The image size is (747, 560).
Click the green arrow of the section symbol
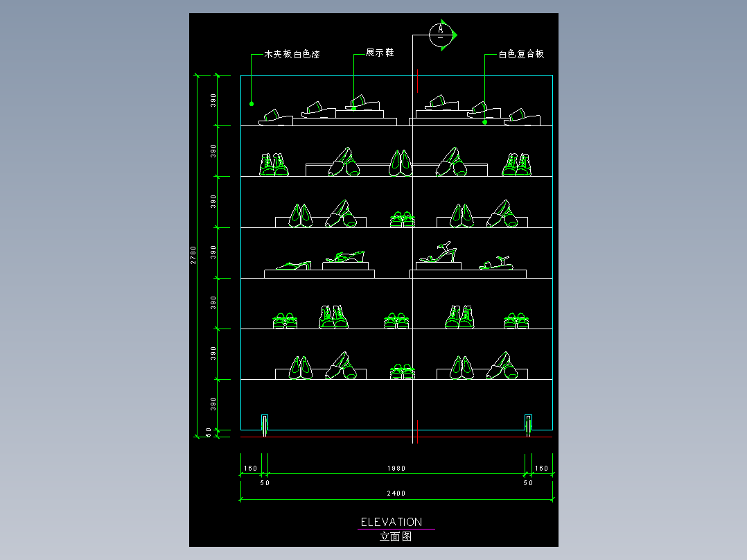pyautogui.click(x=454, y=34)
